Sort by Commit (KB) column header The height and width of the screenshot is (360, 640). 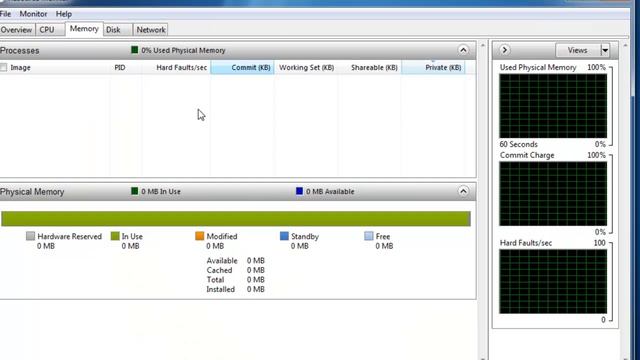click(242, 68)
